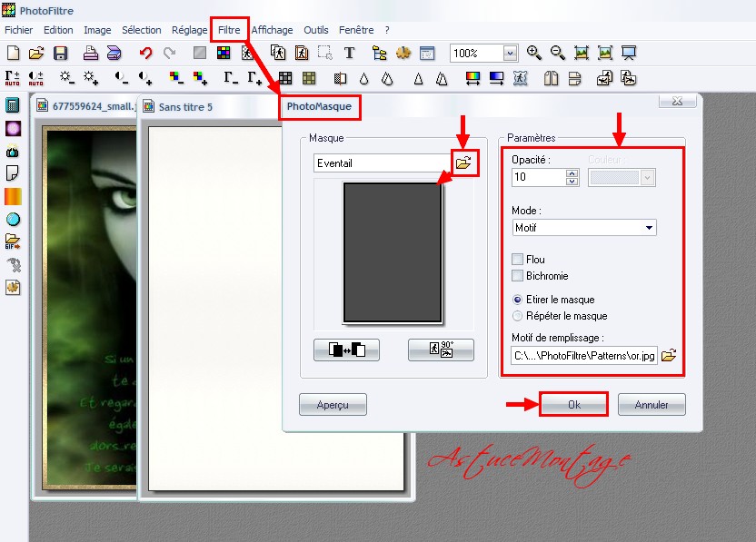Convert to Grayscale grid icon
The width and height of the screenshot is (756, 542).
point(285,78)
